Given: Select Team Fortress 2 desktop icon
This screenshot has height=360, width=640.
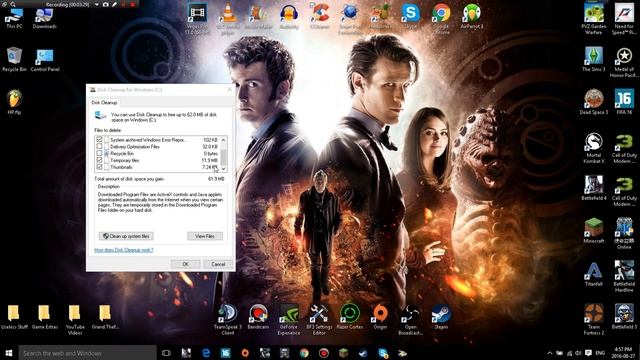Looking at the screenshot, I should click(593, 320).
